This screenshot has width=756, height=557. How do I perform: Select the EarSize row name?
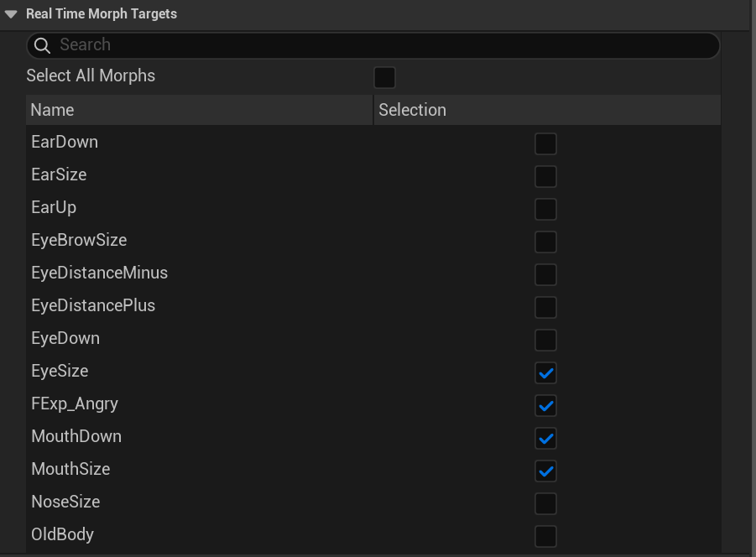point(59,175)
